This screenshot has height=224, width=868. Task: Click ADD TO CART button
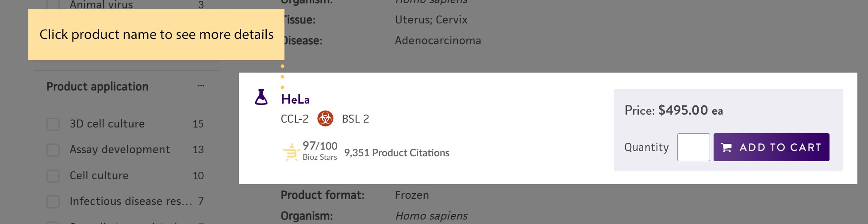(771, 147)
